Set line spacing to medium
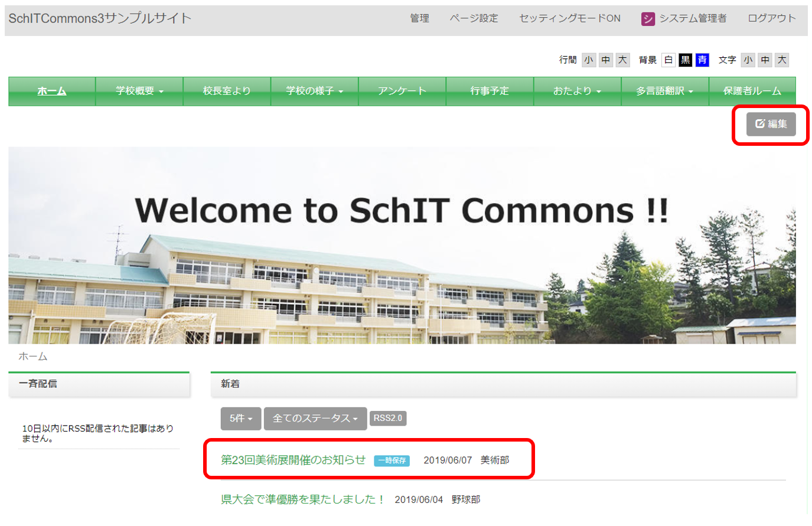Image resolution: width=812 pixels, height=526 pixels. point(605,60)
